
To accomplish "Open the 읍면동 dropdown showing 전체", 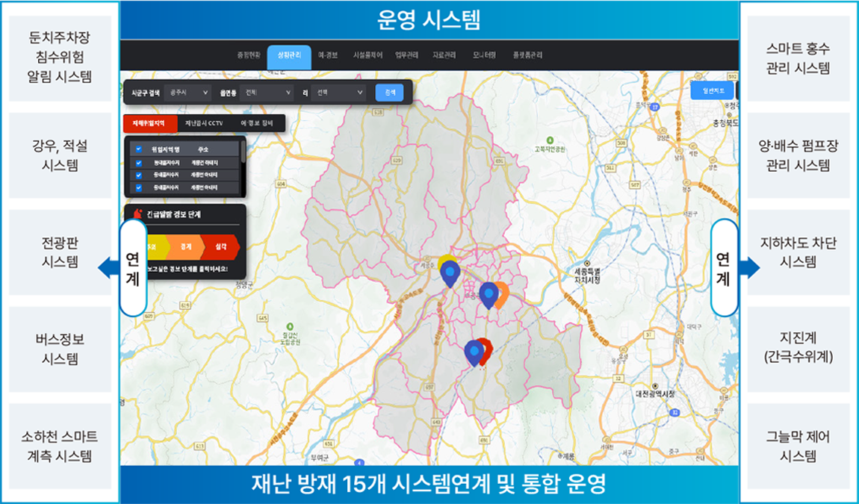I will (267, 93).
